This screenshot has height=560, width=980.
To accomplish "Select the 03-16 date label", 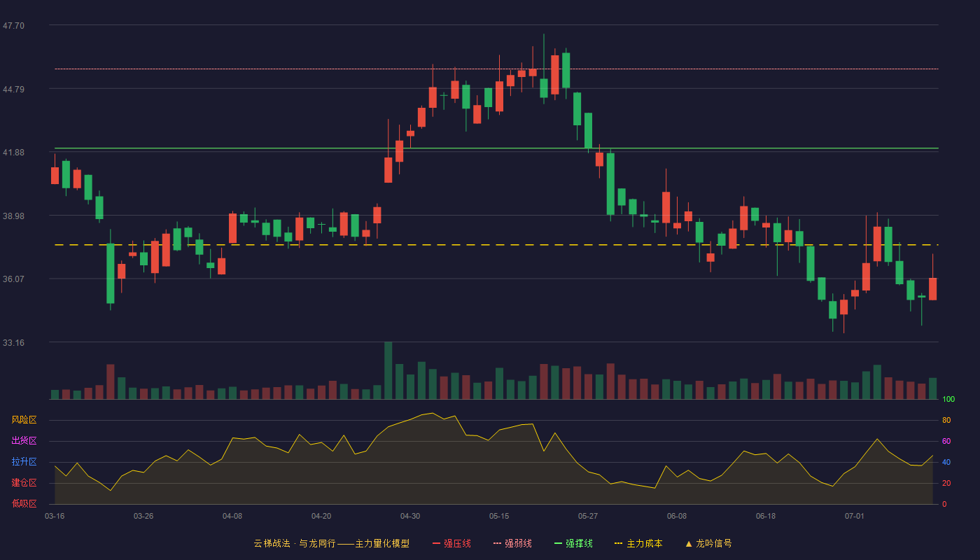I will [55, 516].
